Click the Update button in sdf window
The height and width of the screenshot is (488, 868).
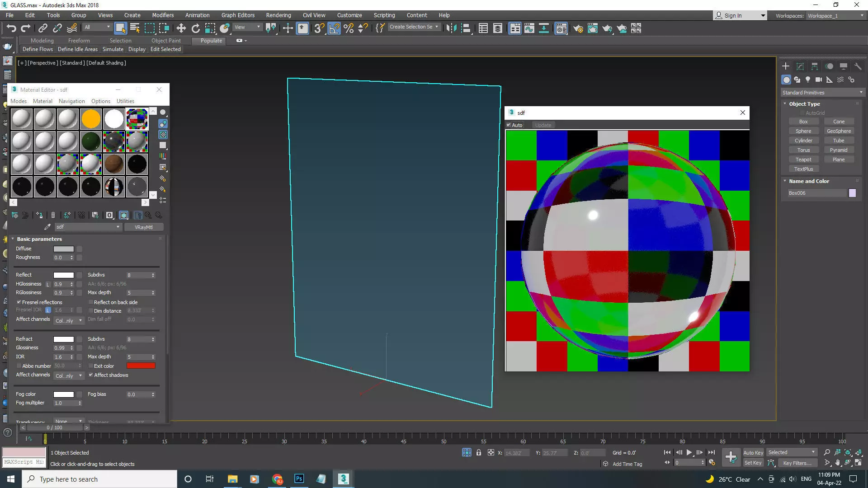click(543, 125)
